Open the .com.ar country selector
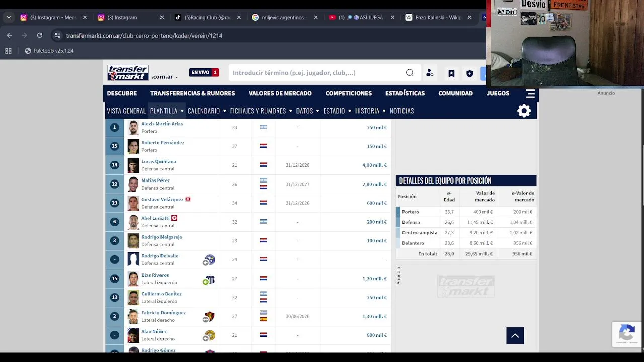This screenshot has height=362, width=644. [165, 77]
